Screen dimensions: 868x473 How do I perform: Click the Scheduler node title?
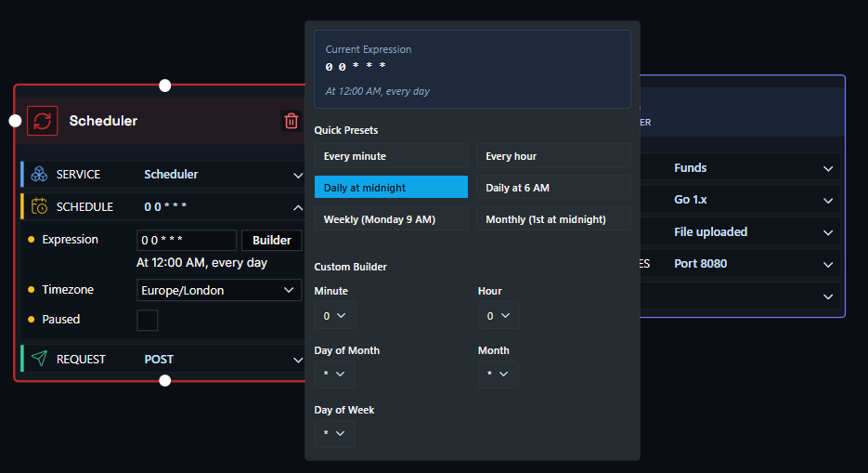tap(103, 121)
